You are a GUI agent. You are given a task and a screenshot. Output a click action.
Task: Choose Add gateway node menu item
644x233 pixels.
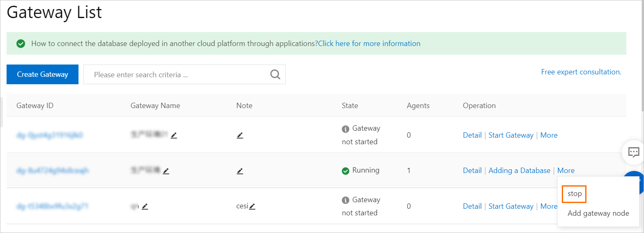(598, 213)
